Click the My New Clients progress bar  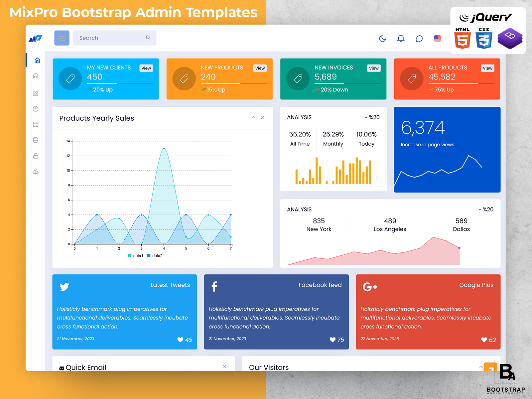[120, 83]
